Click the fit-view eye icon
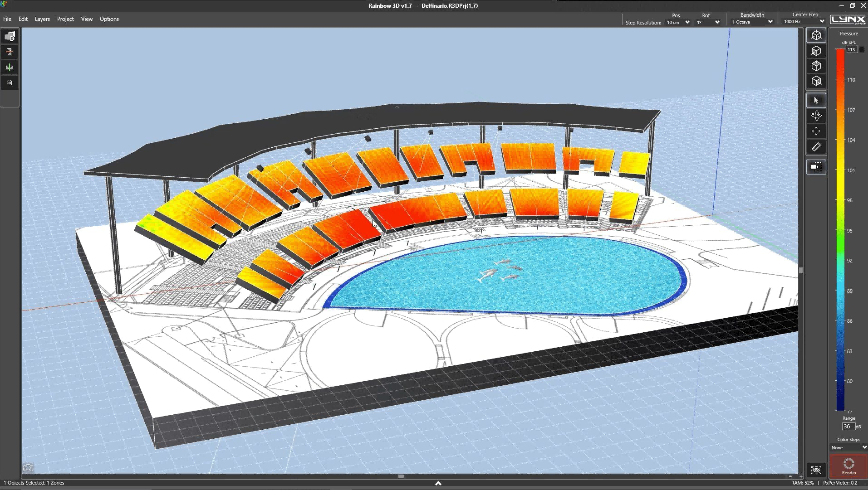 pos(816,470)
